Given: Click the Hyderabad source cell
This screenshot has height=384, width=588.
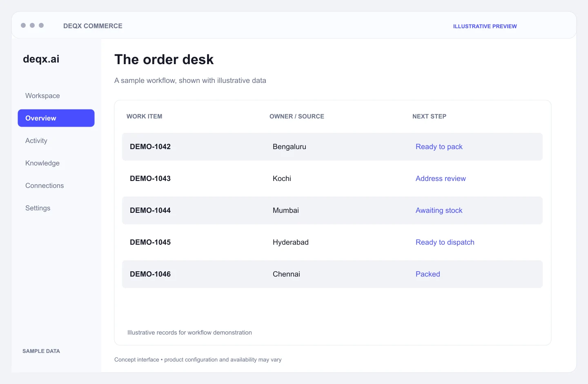Looking at the screenshot, I should [291, 242].
